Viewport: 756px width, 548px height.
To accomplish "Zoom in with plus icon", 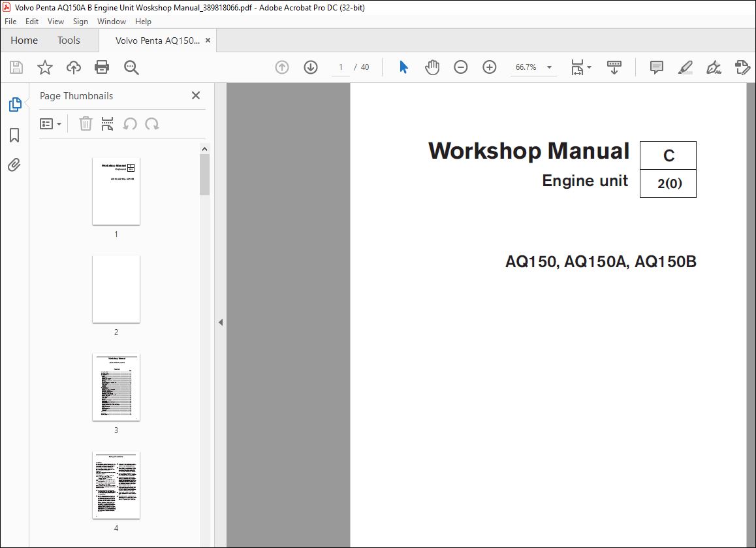I will 490,67.
